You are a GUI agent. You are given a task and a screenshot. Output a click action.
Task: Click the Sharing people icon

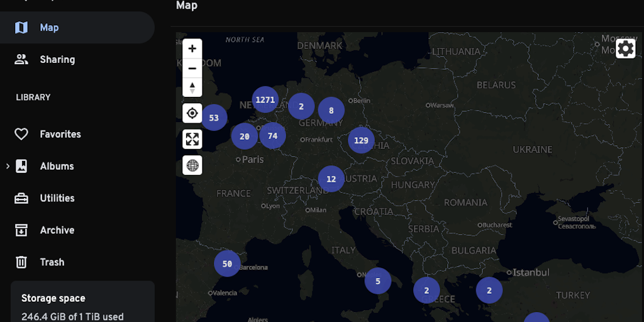[21, 60]
